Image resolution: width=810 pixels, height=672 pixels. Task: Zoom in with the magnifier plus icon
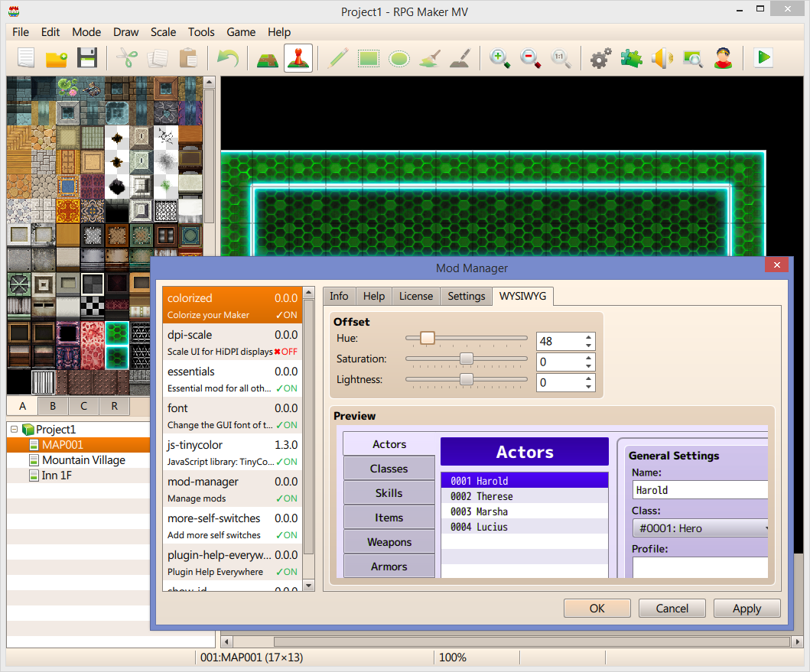coord(499,58)
